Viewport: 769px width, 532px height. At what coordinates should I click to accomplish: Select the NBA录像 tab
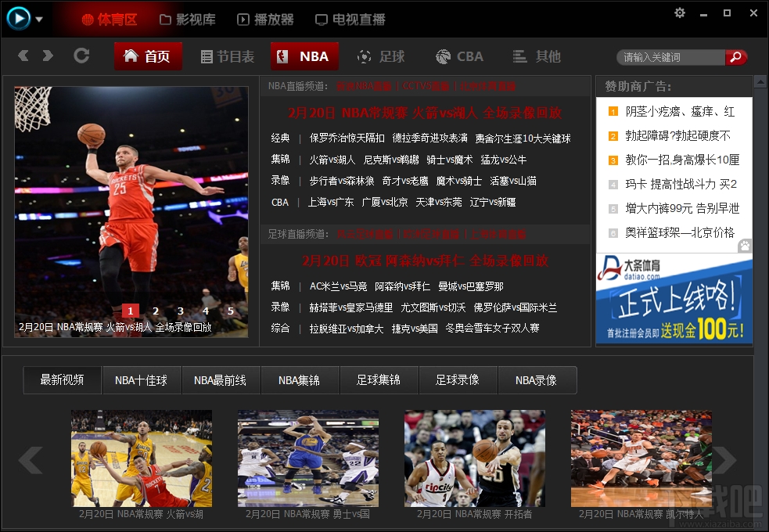[x=537, y=380]
